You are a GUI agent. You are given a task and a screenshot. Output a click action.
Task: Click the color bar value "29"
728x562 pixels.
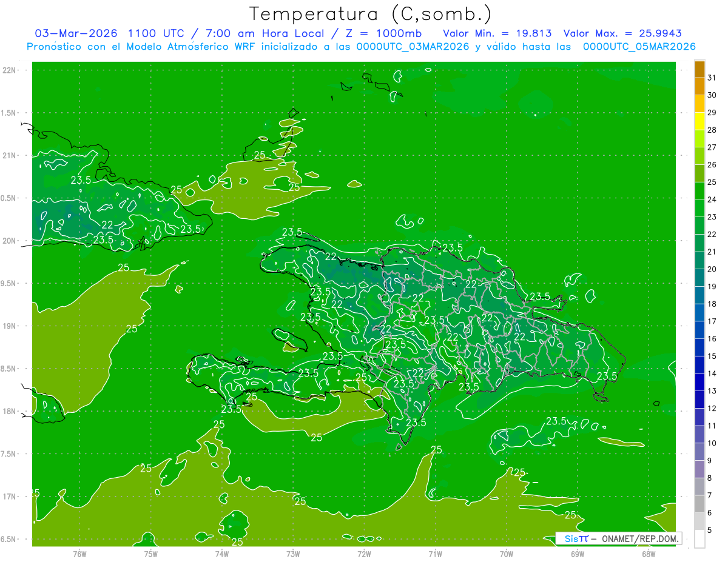712,112
